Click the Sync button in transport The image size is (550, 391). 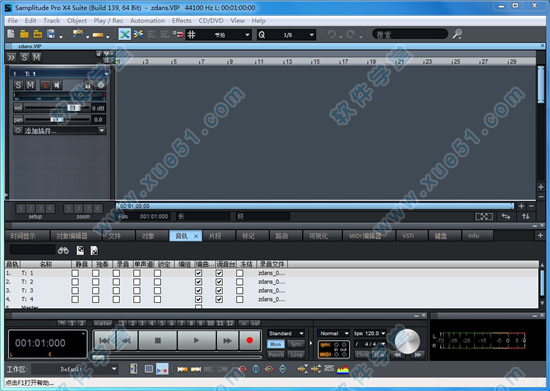(296, 344)
